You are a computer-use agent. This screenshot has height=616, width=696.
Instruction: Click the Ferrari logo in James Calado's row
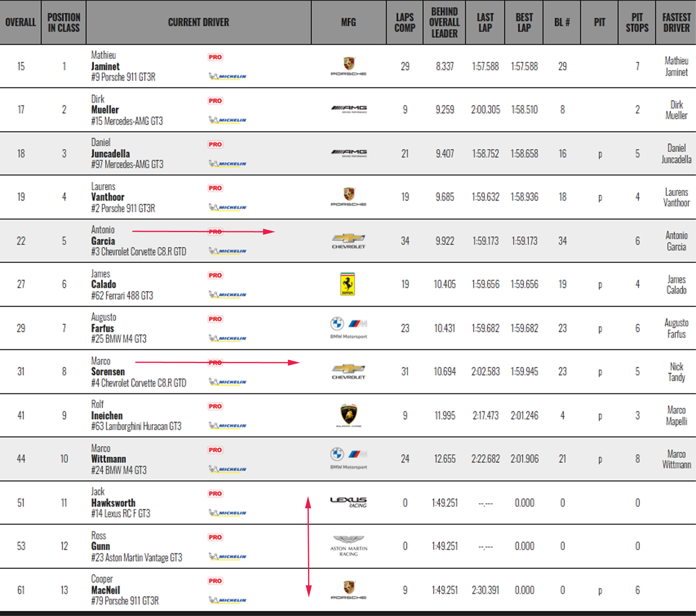point(348,284)
